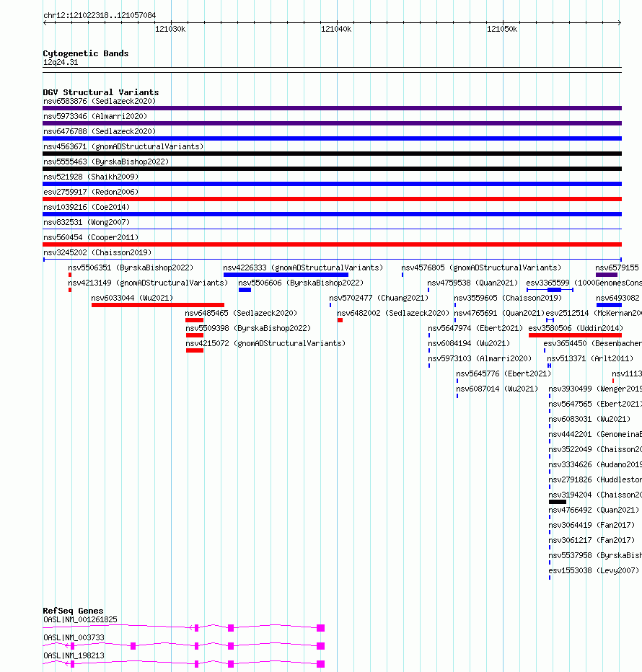Select the red bar under nsv6485465 (Sedlazeck2020)

(194, 320)
